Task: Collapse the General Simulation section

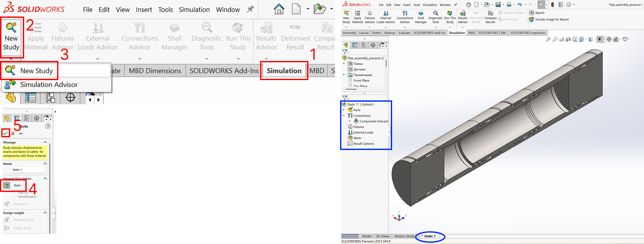Action: (45, 178)
